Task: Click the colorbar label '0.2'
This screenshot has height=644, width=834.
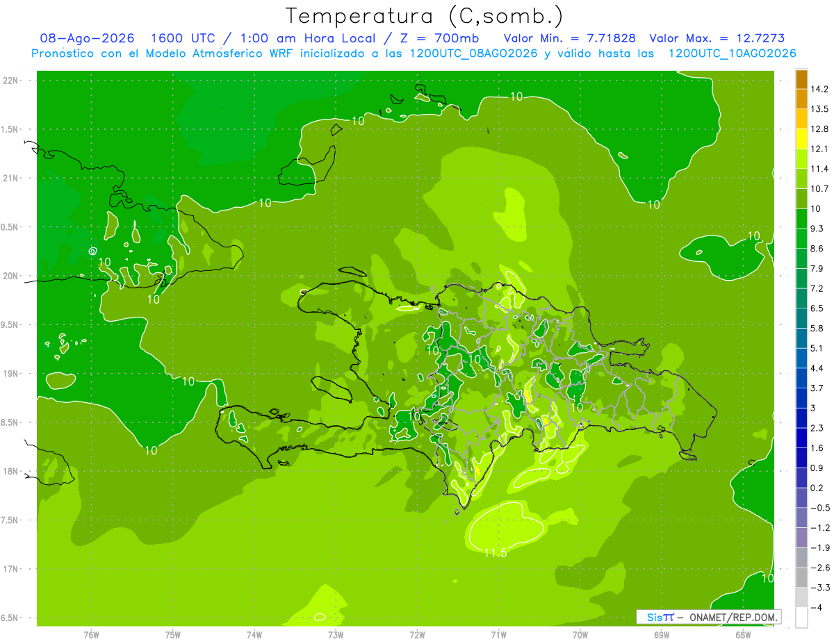Action: coord(817,488)
